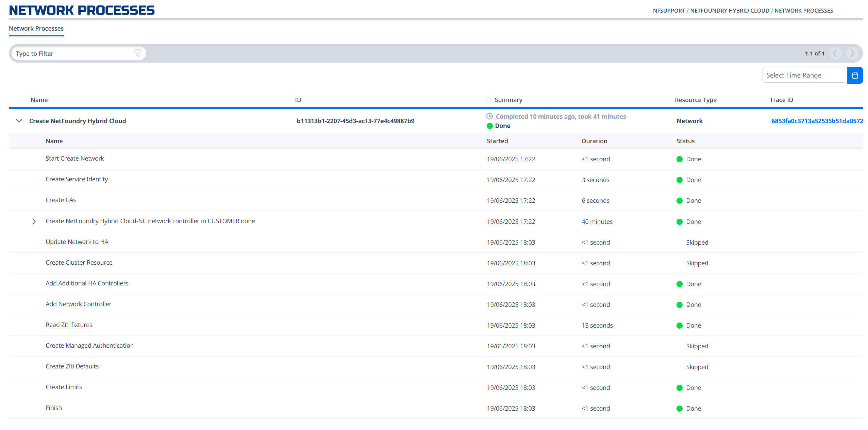The height and width of the screenshot is (430, 868).
Task: Click the '40 minutes' duration value
Action: 597,222
